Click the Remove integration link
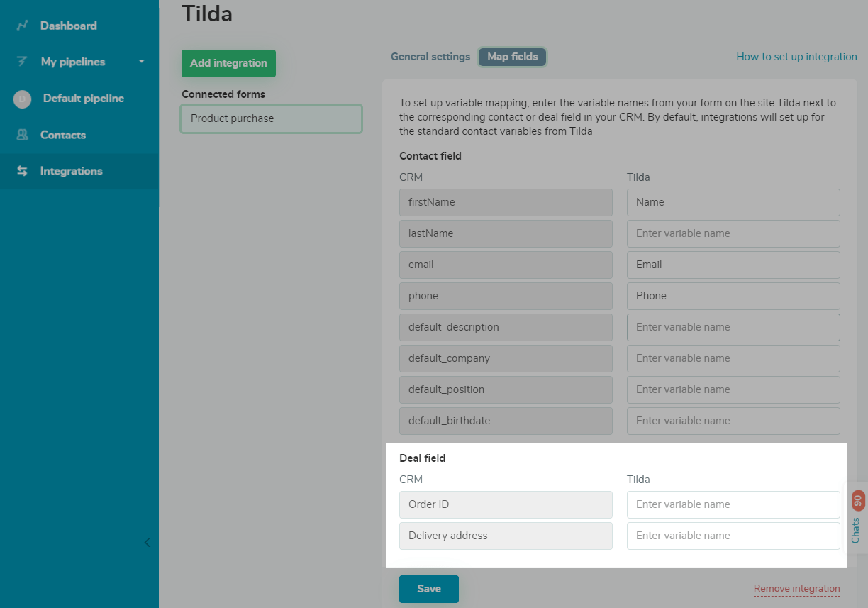This screenshot has height=608, width=868. (x=796, y=589)
